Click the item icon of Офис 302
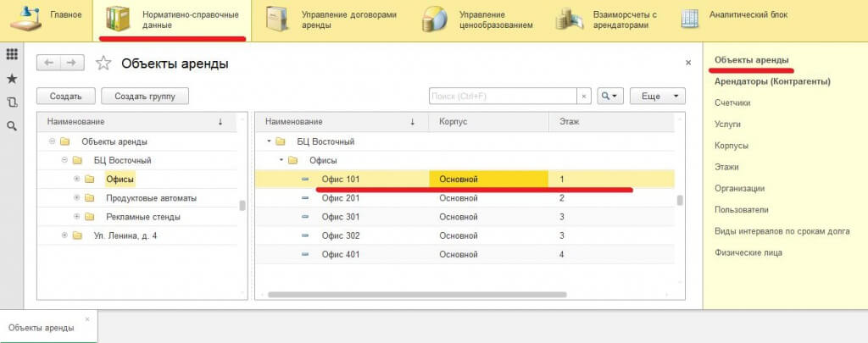This screenshot has height=343, width=868. 305,235
